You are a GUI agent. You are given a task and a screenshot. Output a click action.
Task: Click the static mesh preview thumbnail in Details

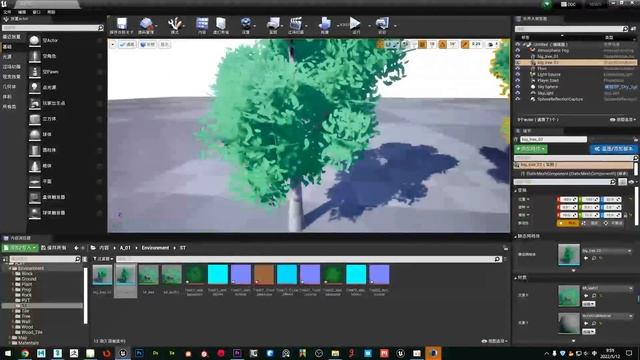click(569, 254)
